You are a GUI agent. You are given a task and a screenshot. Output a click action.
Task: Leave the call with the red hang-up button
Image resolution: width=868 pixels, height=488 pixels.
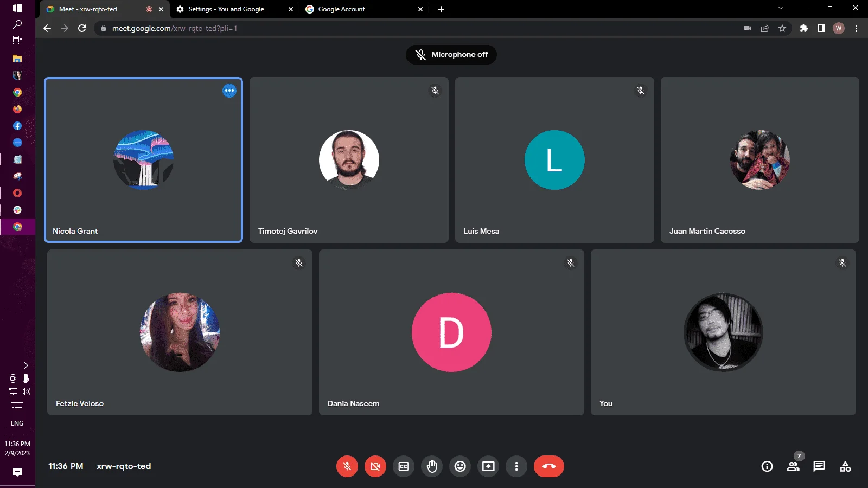click(549, 466)
